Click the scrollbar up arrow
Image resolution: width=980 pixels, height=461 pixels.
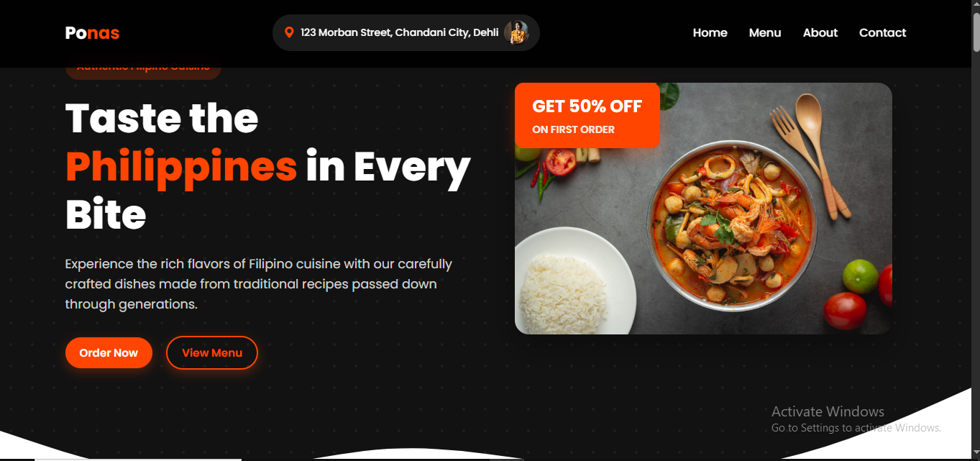[x=976, y=6]
